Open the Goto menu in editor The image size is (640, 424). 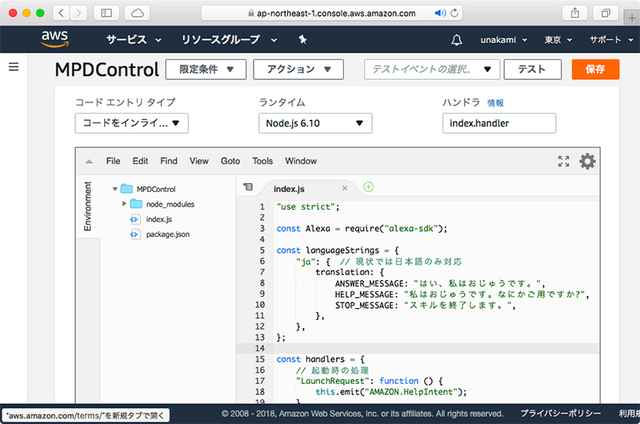[x=230, y=161]
